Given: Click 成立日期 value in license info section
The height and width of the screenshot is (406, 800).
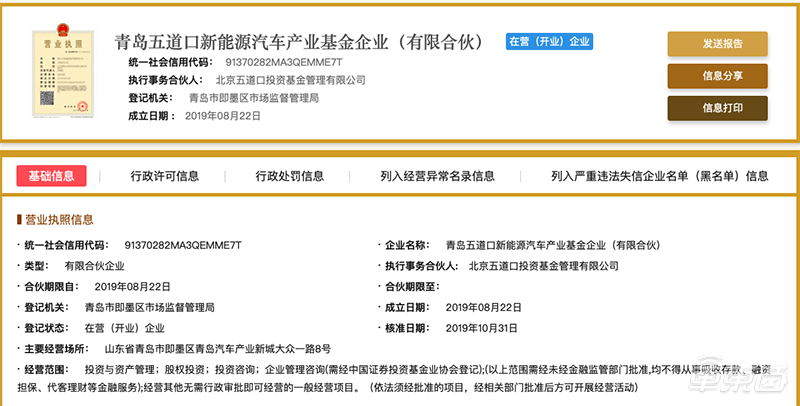Looking at the screenshot, I should [x=483, y=308].
